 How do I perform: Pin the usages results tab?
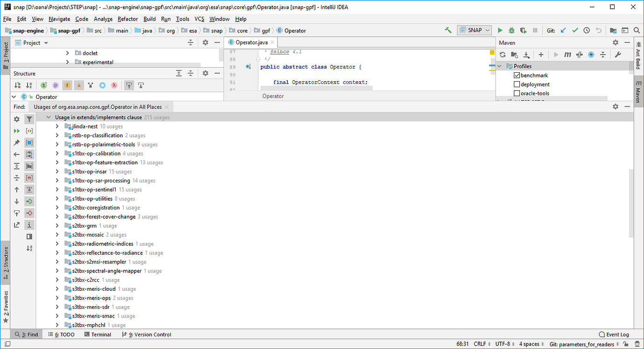tap(16, 142)
